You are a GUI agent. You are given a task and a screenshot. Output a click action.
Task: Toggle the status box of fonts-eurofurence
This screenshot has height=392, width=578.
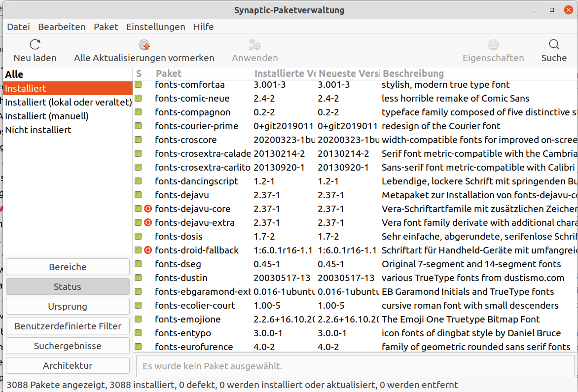138,347
